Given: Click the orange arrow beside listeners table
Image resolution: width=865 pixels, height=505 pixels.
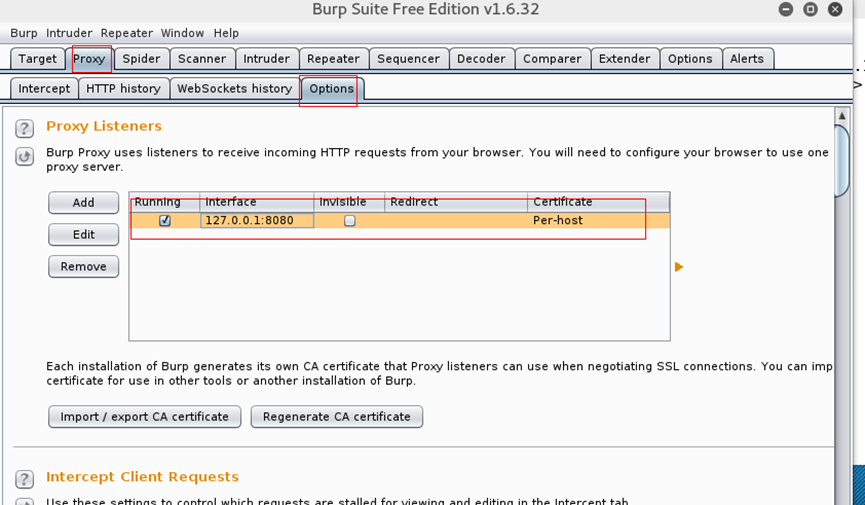Looking at the screenshot, I should tap(679, 267).
